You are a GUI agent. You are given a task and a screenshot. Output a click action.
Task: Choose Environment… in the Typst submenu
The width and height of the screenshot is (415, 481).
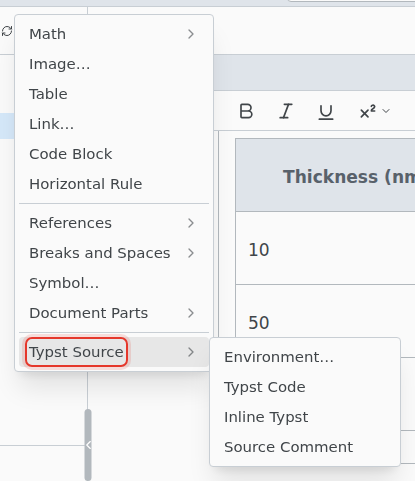pos(305,357)
